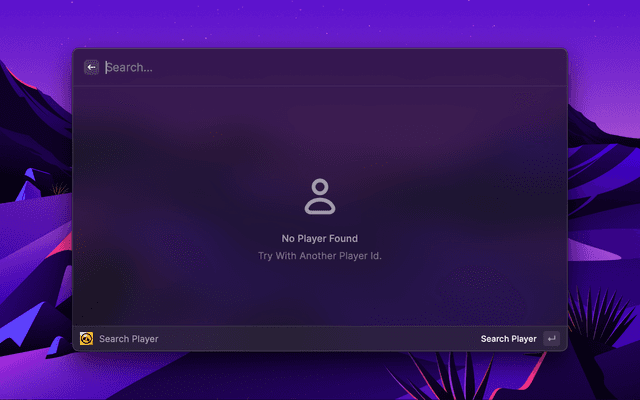
Task: Click the player silhouette placeholder icon
Action: coord(320,196)
